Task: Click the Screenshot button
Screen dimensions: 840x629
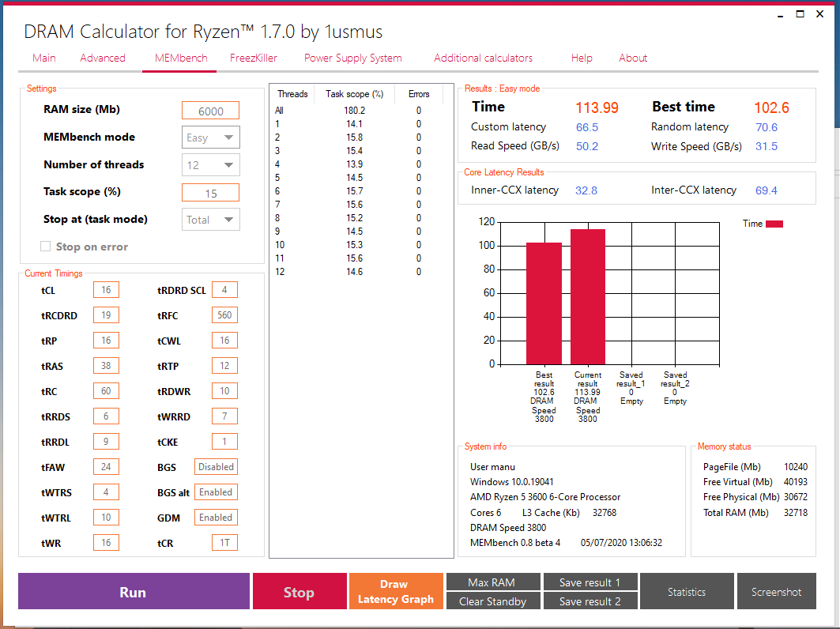Action: [777, 592]
